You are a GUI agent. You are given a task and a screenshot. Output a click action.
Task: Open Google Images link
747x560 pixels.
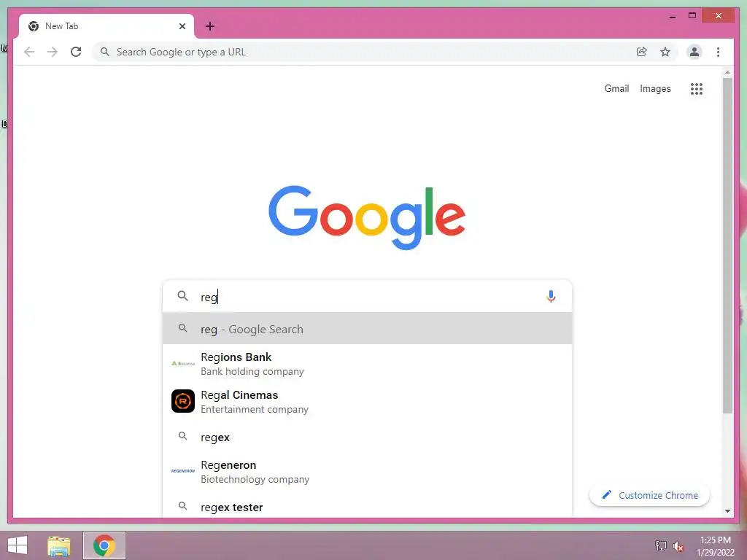tap(655, 88)
